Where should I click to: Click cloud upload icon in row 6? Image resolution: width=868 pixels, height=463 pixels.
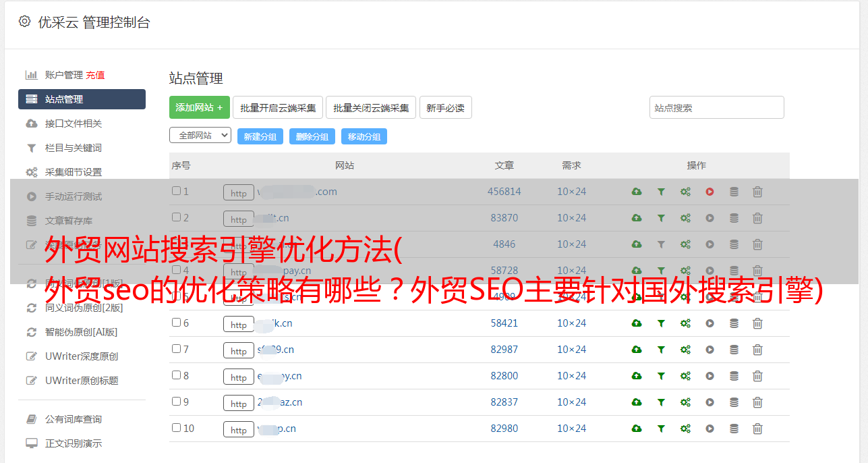tap(637, 323)
